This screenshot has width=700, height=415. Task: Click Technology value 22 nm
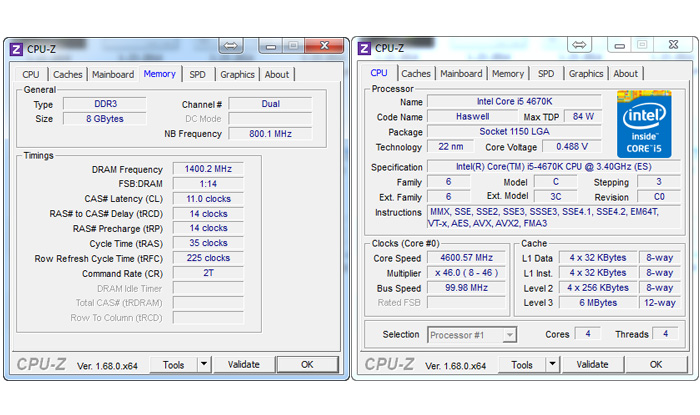pos(450,146)
